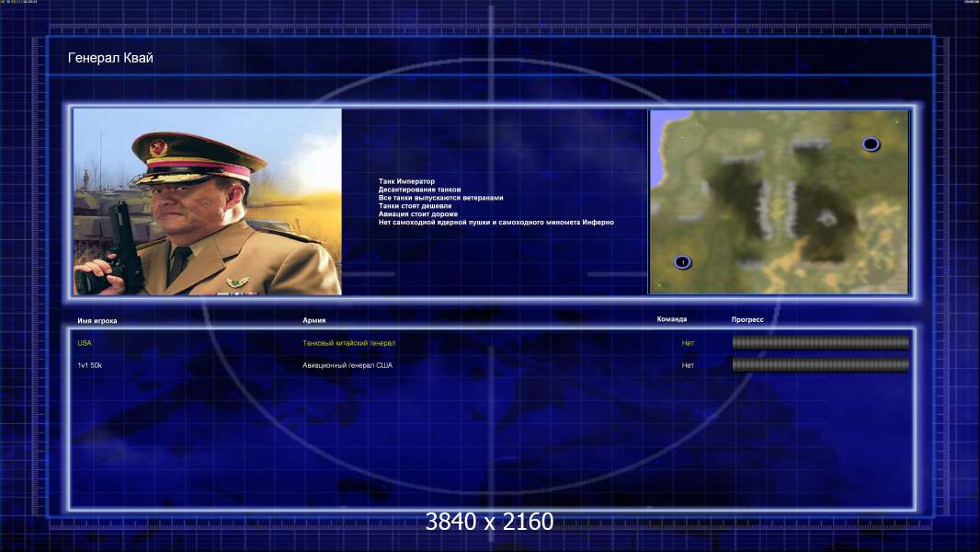980x552 pixels.
Task: Select the unnumbered start marker on minimap
Action: [871, 144]
